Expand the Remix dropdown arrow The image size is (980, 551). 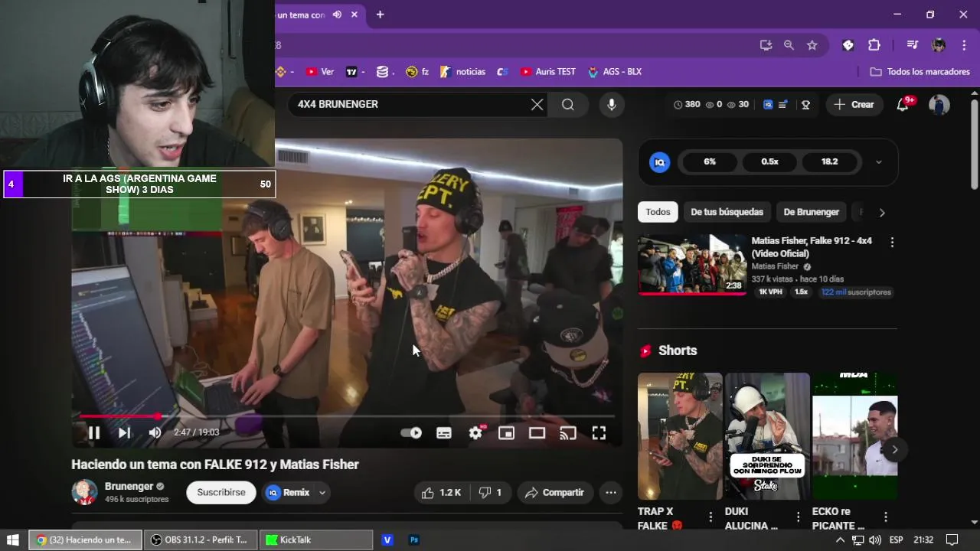click(x=322, y=493)
